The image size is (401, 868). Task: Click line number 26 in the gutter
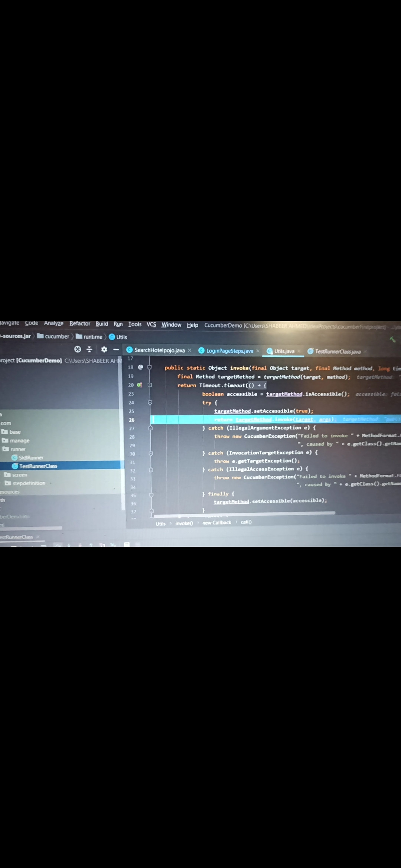coord(131,420)
